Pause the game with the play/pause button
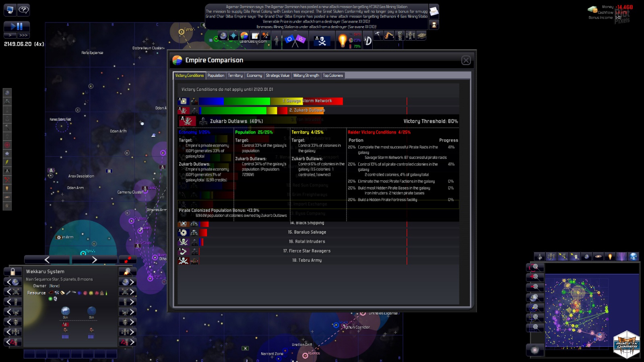Viewport: 644px width, 362px height. click(x=17, y=27)
